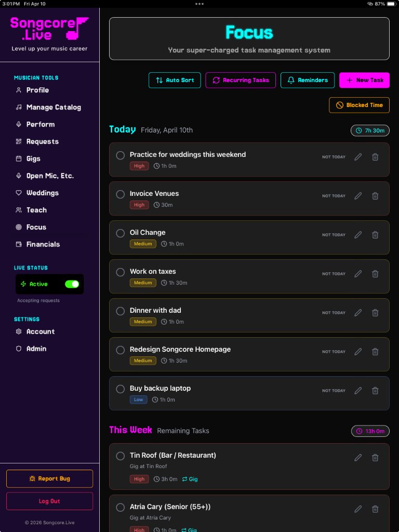Edit the Work on taxes task
The width and height of the screenshot is (399, 532).
[358, 274]
